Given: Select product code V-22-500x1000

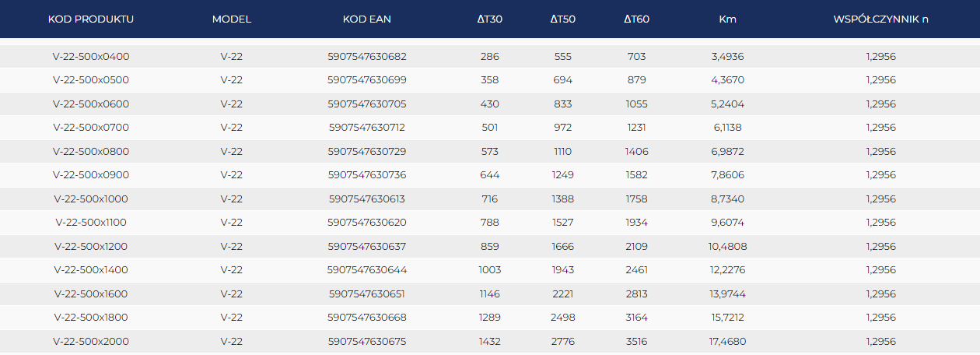Looking at the screenshot, I should click(91, 199).
